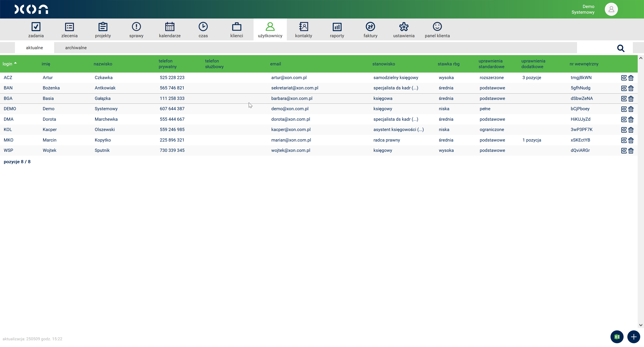Open the raporty module
Screen dimensions: 644x347
[337, 30]
